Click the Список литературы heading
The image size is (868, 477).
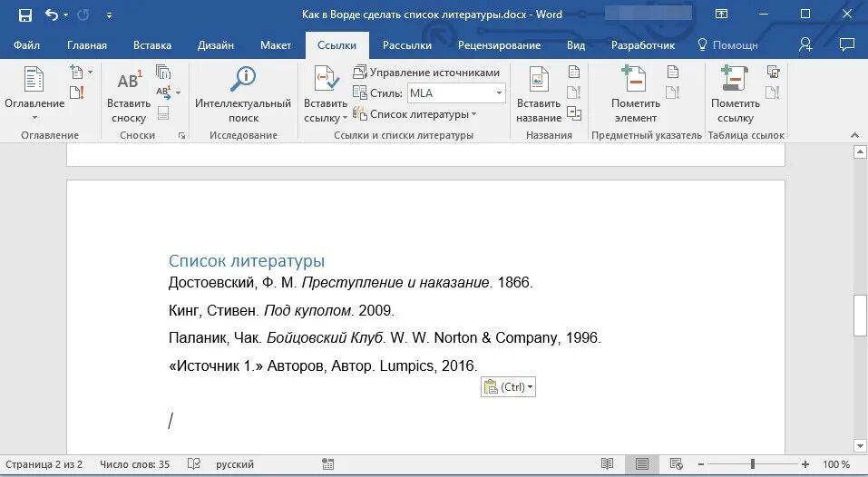247,260
